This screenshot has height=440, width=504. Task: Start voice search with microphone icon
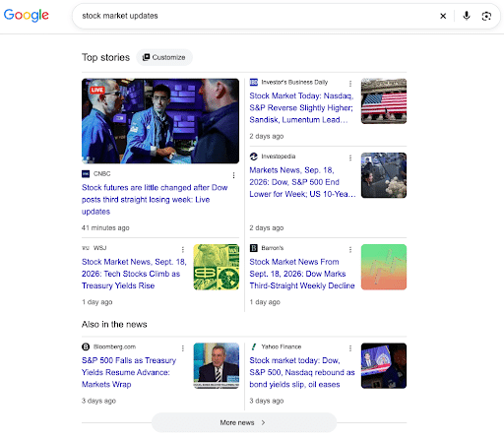pos(467,16)
